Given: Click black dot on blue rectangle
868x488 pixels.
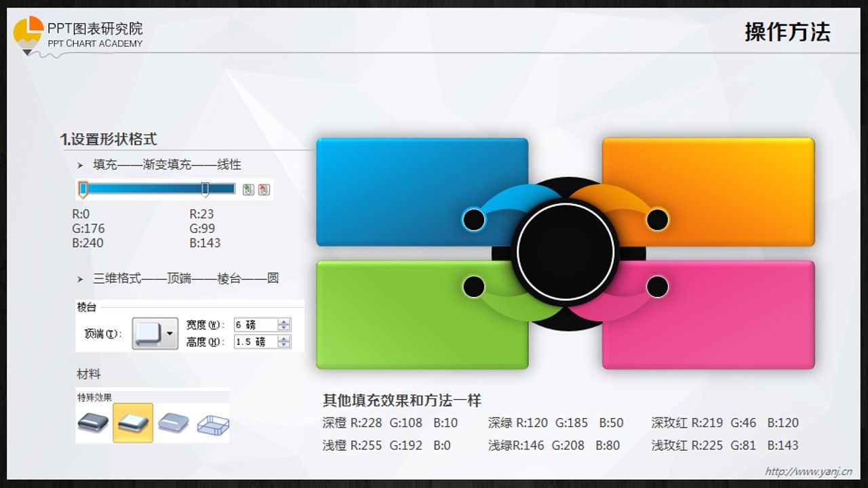Looking at the screenshot, I should (474, 220).
